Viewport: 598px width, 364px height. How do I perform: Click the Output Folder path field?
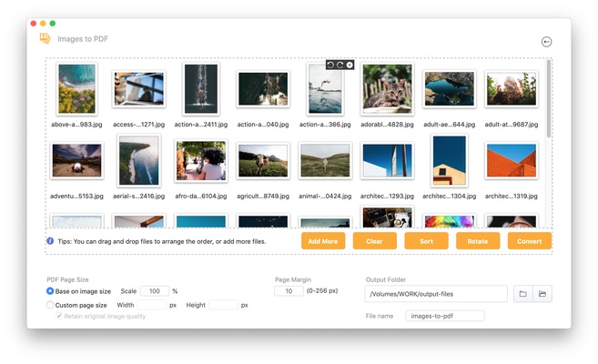point(436,294)
